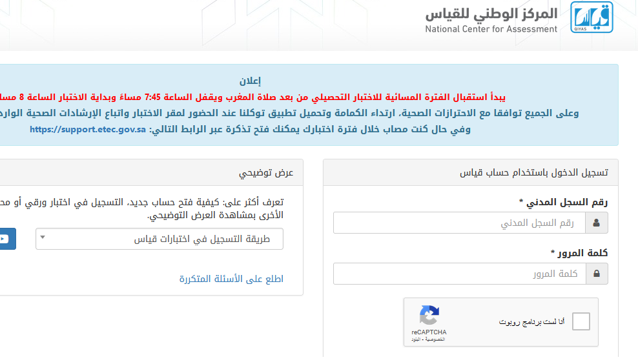Click the reCAPTCHA arrows logo

point(429,316)
